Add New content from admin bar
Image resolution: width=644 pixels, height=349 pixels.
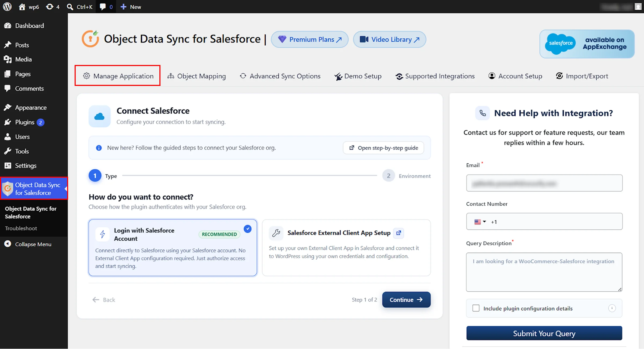[131, 7]
